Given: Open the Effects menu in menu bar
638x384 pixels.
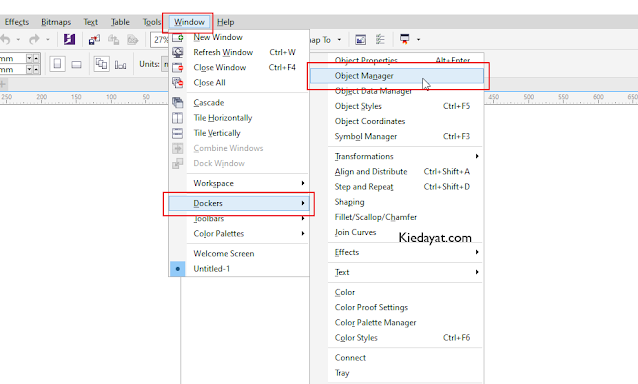Looking at the screenshot, I should tap(17, 22).
